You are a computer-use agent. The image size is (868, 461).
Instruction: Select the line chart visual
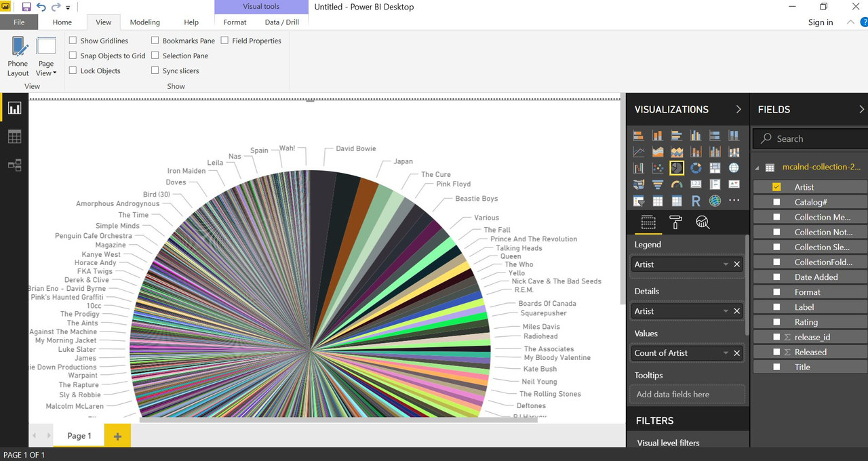tap(638, 152)
